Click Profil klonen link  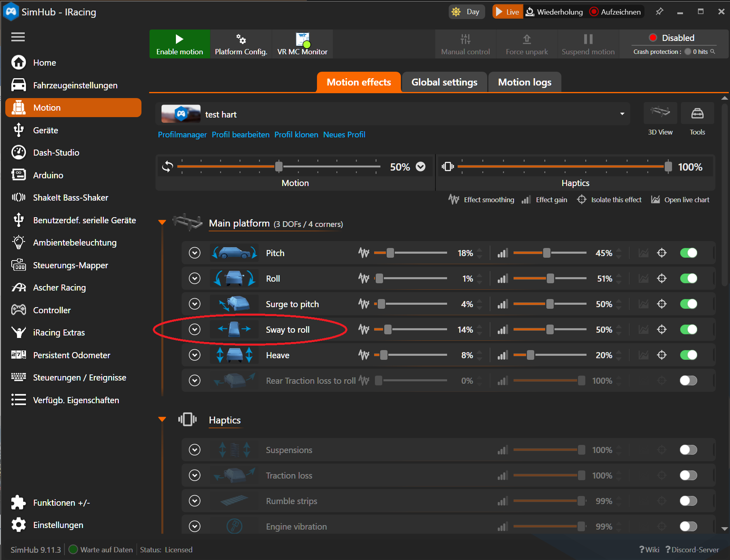tap(296, 135)
